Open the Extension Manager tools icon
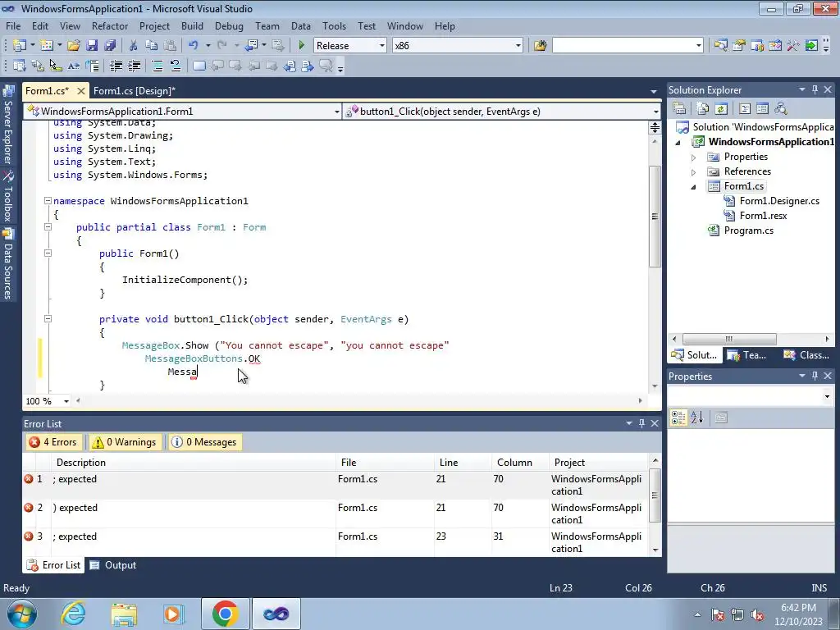The width and height of the screenshot is (840, 630). [793, 46]
